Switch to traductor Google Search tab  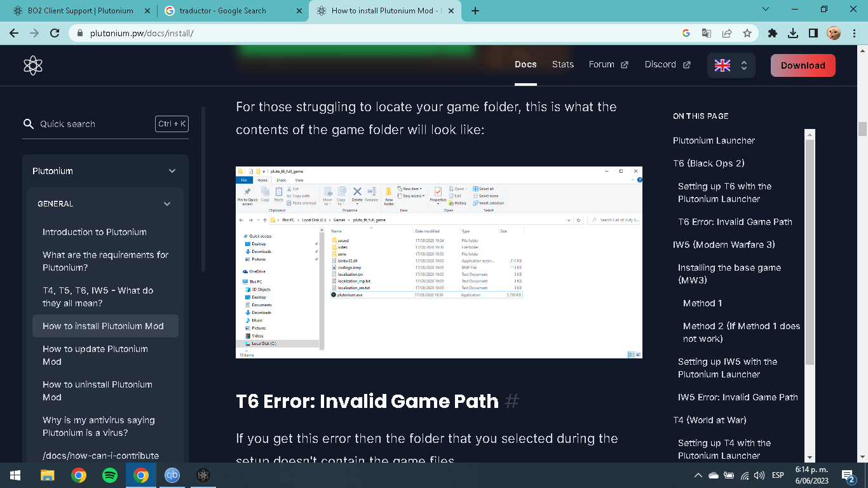(x=232, y=11)
